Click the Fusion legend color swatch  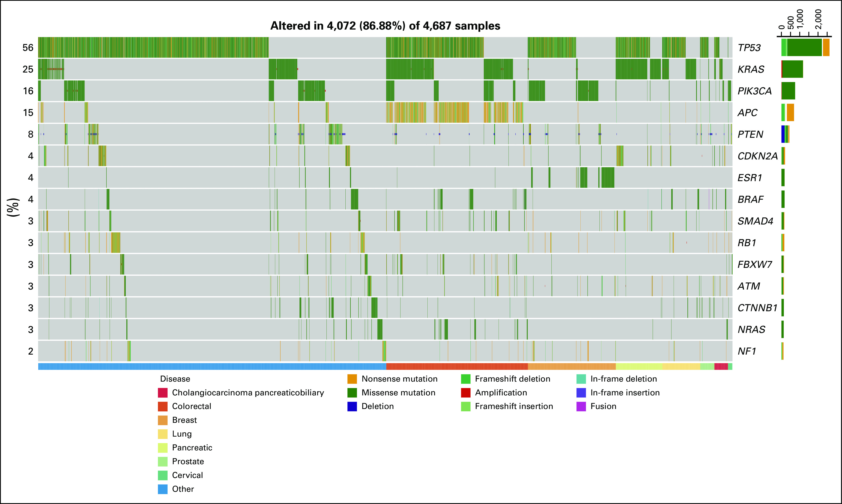click(581, 406)
